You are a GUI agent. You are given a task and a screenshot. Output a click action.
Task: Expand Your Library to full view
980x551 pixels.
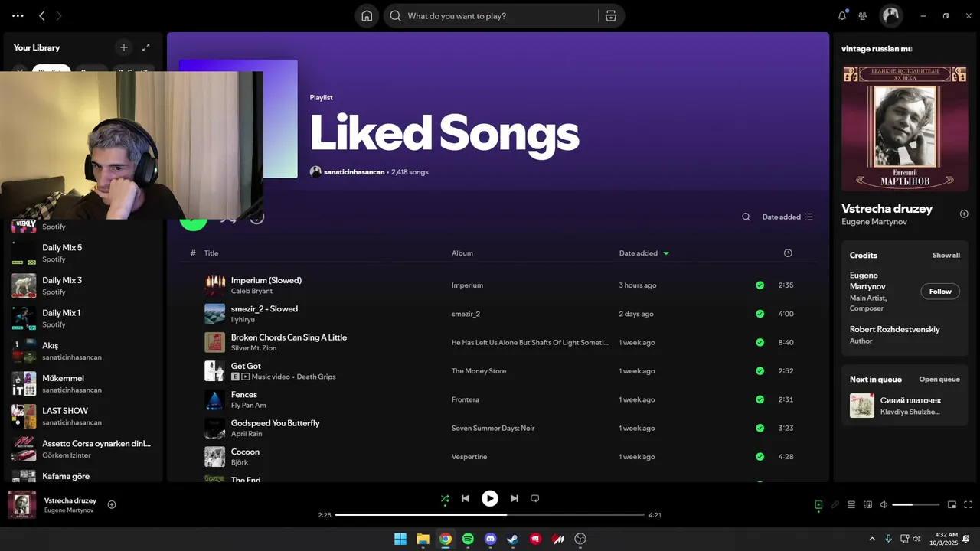pyautogui.click(x=146, y=47)
